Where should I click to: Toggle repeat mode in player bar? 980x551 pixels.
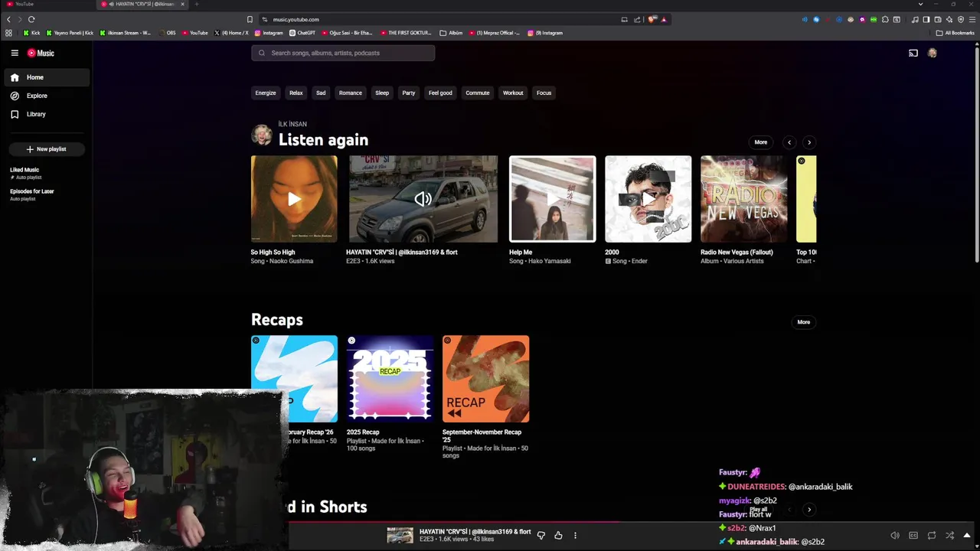[x=932, y=536]
